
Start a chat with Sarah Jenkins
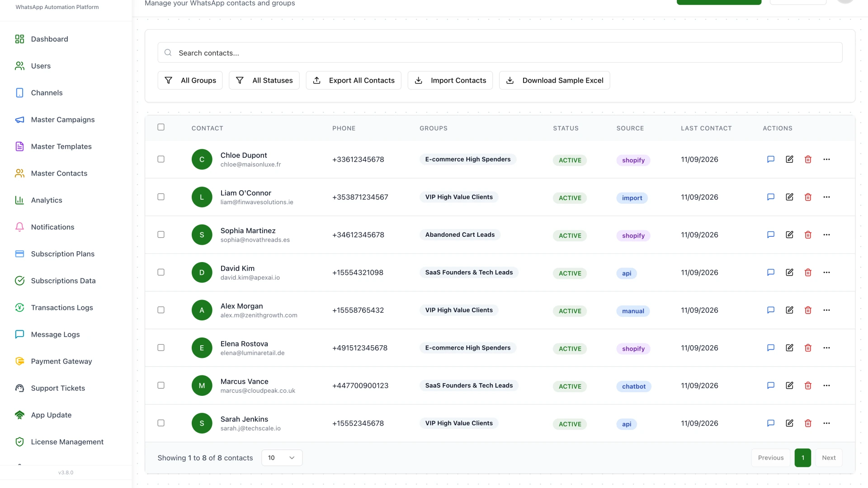[771, 423]
